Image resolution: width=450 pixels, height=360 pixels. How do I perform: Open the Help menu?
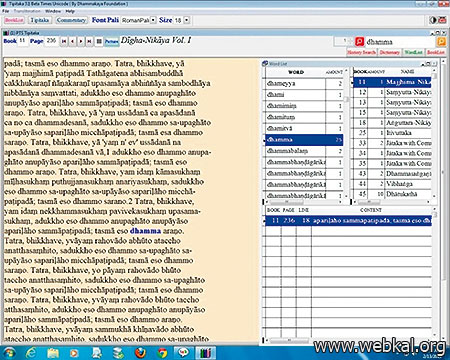[70, 11]
